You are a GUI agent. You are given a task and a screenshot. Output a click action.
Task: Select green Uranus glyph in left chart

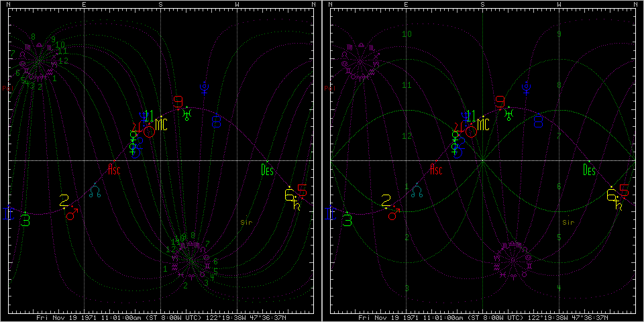click(x=188, y=115)
